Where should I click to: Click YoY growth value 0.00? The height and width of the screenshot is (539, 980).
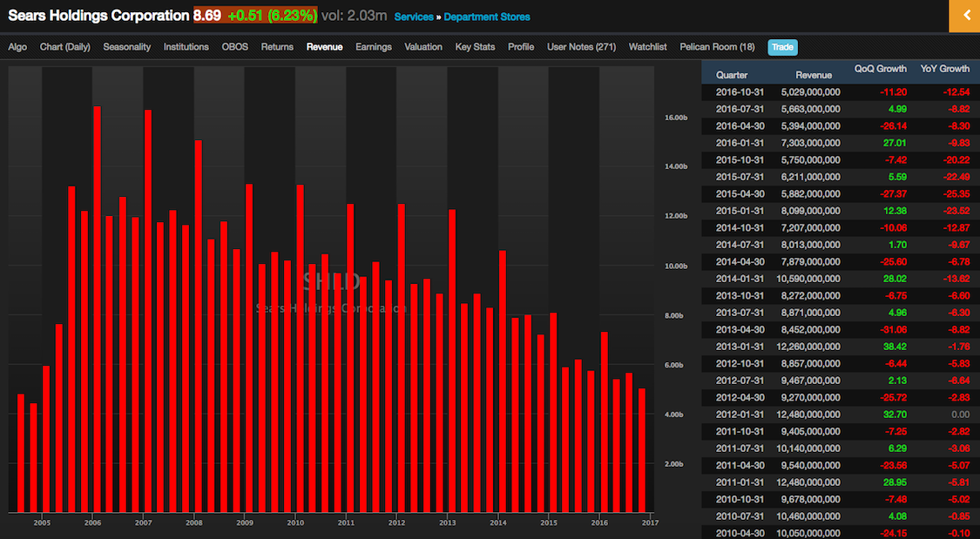(x=961, y=414)
